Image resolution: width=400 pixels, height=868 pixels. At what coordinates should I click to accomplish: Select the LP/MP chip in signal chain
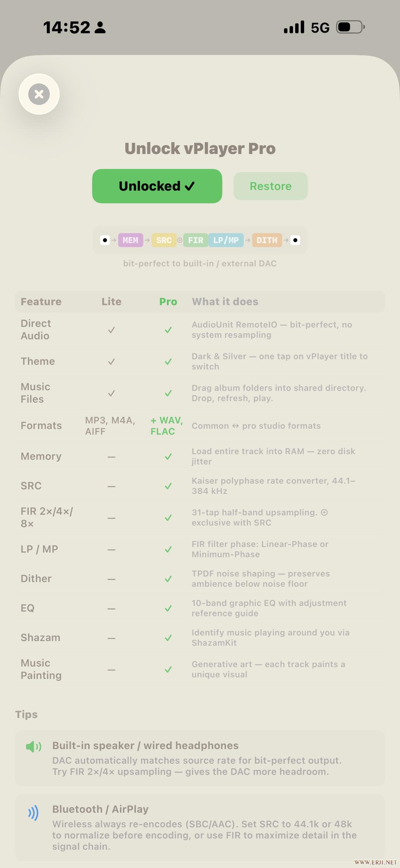tap(226, 240)
